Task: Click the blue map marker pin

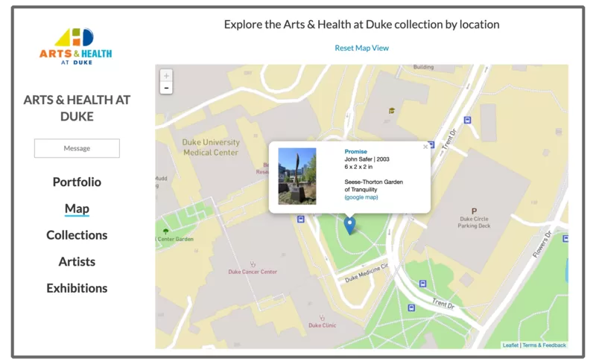Action: coord(349,226)
